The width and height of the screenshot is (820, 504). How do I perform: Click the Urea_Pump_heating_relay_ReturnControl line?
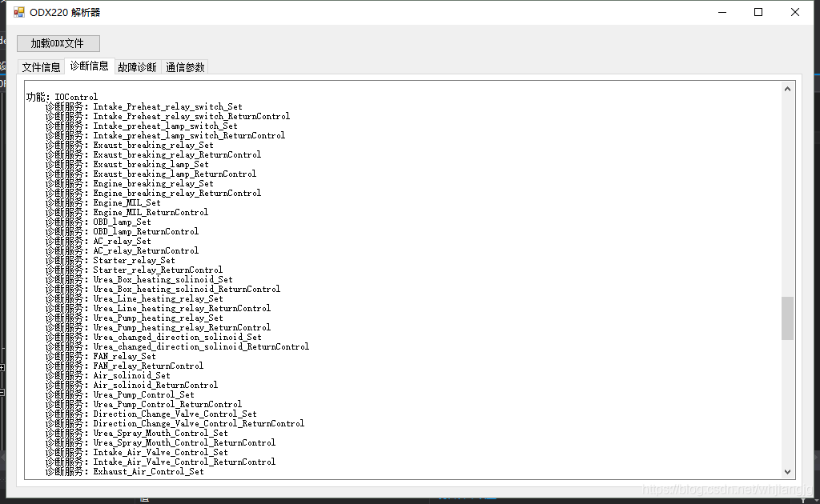[159, 327]
